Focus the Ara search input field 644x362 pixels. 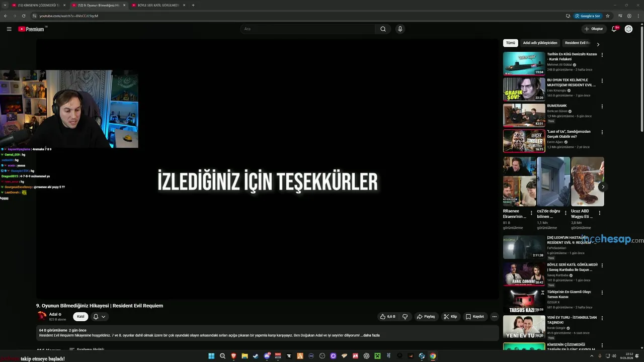(308, 29)
